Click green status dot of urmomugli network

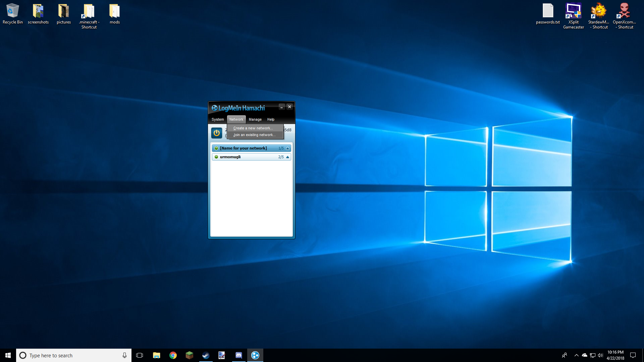pos(216,157)
